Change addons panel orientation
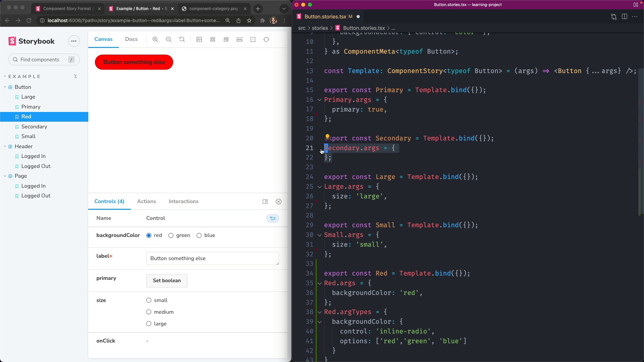 pos(265,201)
